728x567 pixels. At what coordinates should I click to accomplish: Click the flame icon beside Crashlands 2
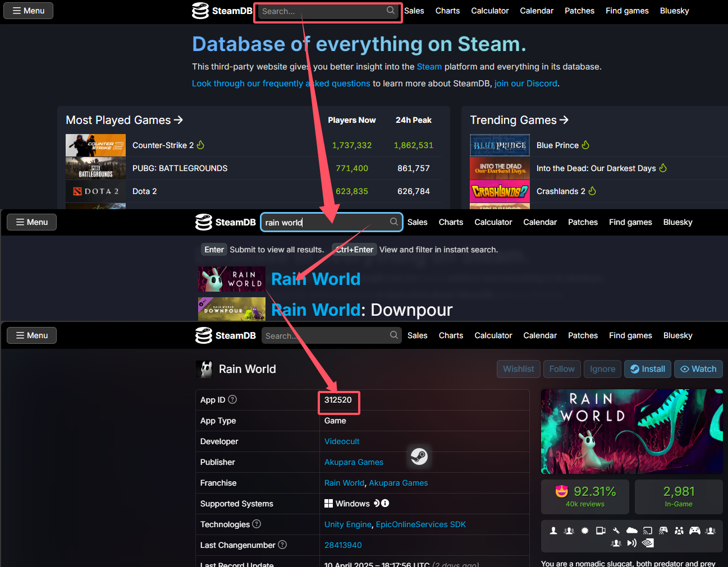[592, 191]
